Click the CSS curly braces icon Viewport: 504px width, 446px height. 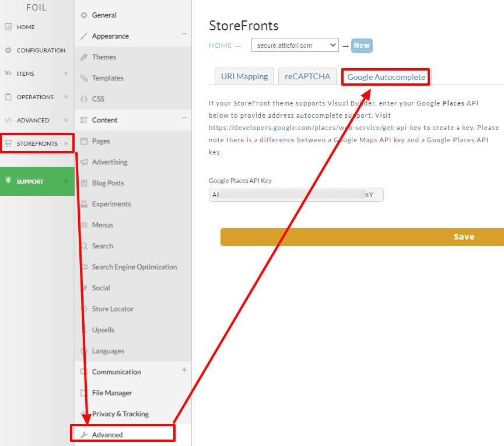(84, 99)
